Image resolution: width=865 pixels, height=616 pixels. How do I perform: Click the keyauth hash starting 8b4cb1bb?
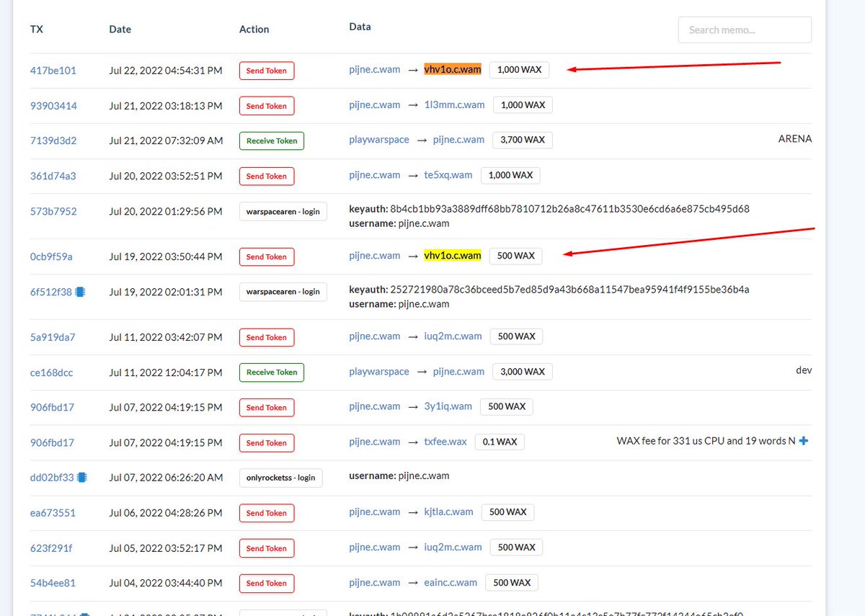570,209
